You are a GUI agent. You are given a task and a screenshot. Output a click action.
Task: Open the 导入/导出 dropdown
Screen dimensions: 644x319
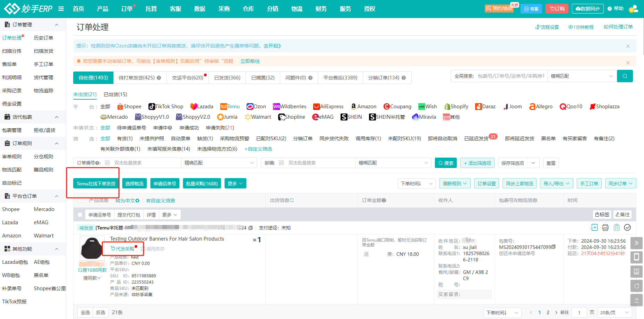[x=557, y=184]
